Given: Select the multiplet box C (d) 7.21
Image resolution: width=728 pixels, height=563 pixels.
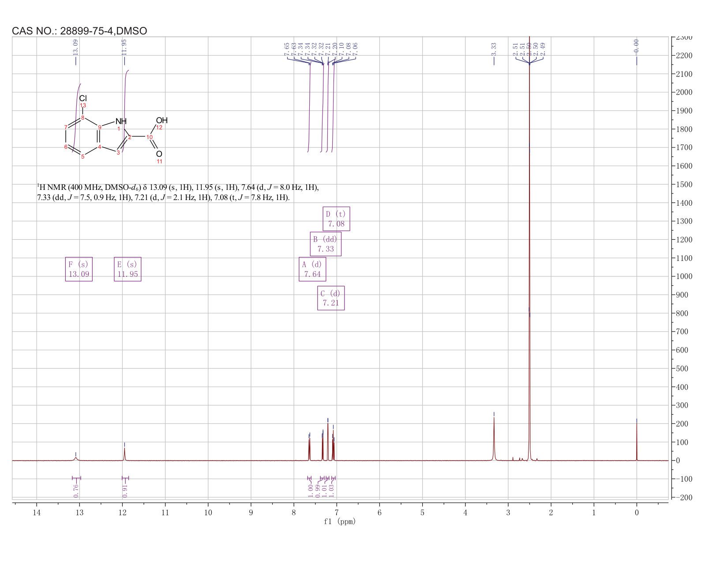Looking at the screenshot, I should (331, 298).
